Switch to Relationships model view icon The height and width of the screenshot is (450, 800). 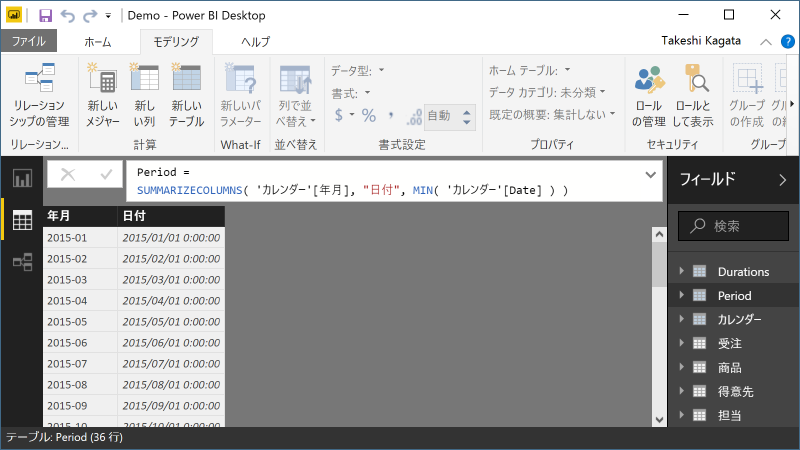[x=22, y=262]
